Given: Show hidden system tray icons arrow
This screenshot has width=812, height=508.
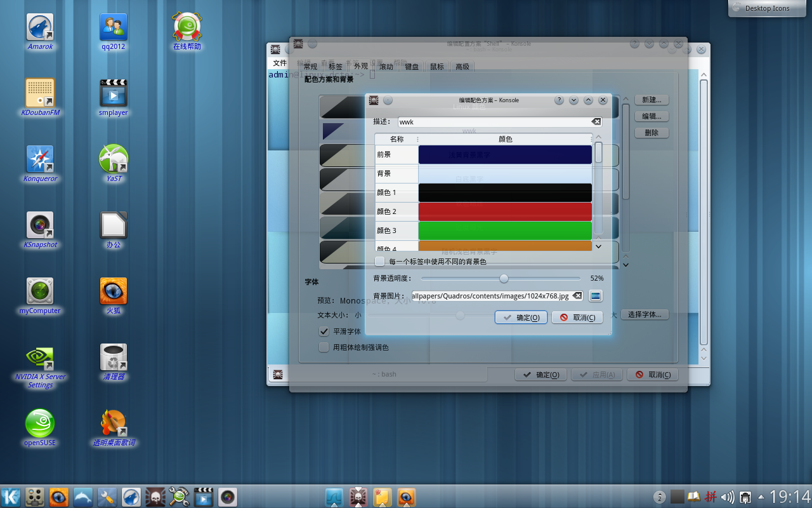Looking at the screenshot, I should pos(761,497).
